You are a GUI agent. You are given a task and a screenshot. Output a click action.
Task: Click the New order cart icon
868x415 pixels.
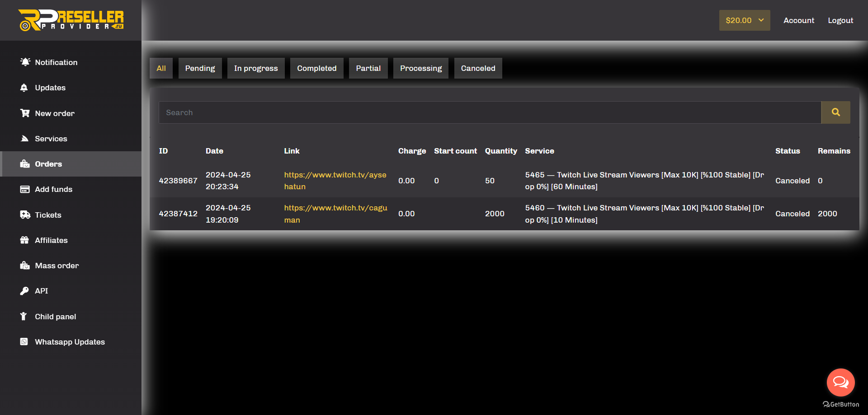(25, 113)
